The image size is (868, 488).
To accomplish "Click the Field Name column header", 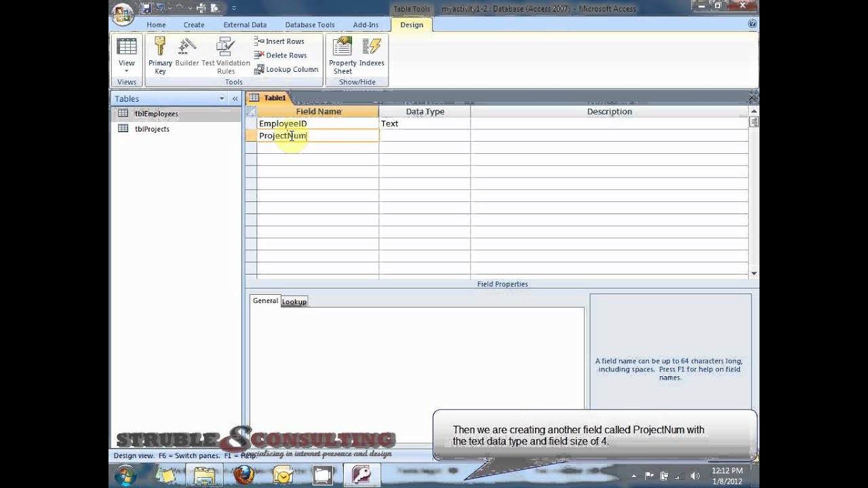I will (x=318, y=111).
